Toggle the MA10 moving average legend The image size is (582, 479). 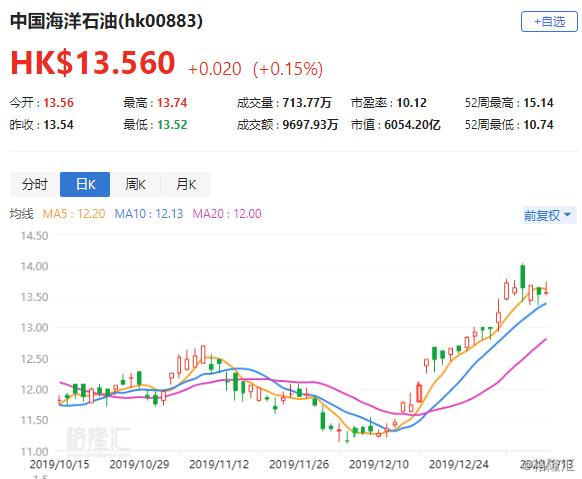(149, 214)
